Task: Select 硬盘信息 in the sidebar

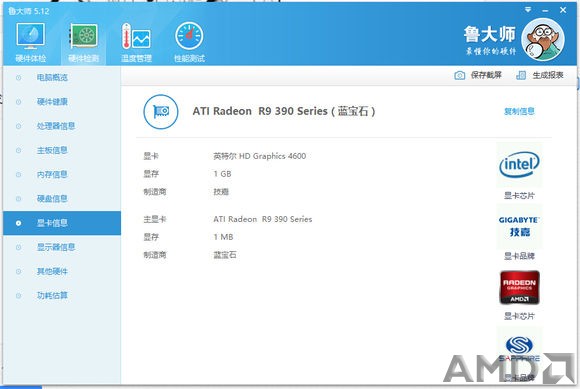Action: click(62, 199)
